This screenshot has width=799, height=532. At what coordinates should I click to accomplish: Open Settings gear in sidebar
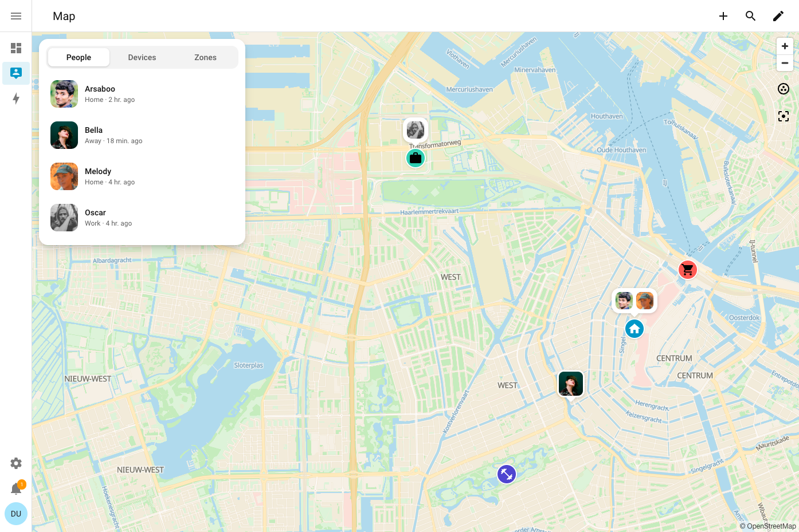click(16, 463)
